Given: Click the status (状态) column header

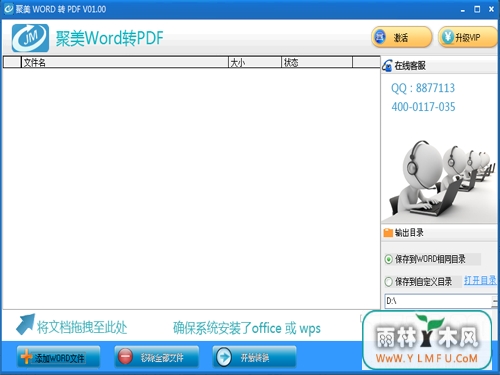Looking at the screenshot, I should [x=317, y=62].
